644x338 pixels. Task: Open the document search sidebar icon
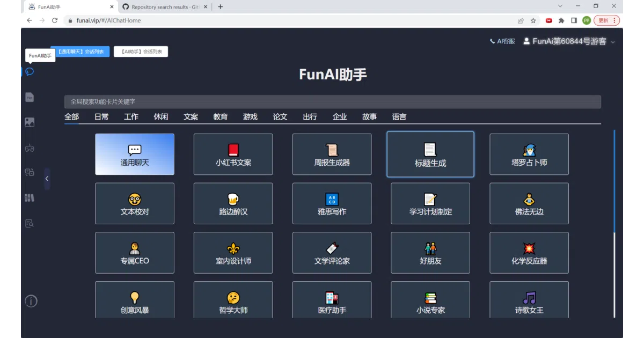point(30,223)
